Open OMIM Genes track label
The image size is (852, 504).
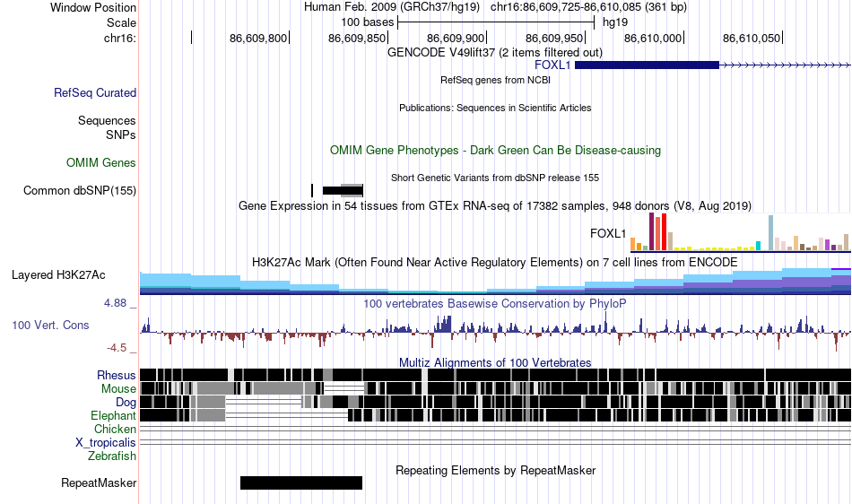point(101,163)
